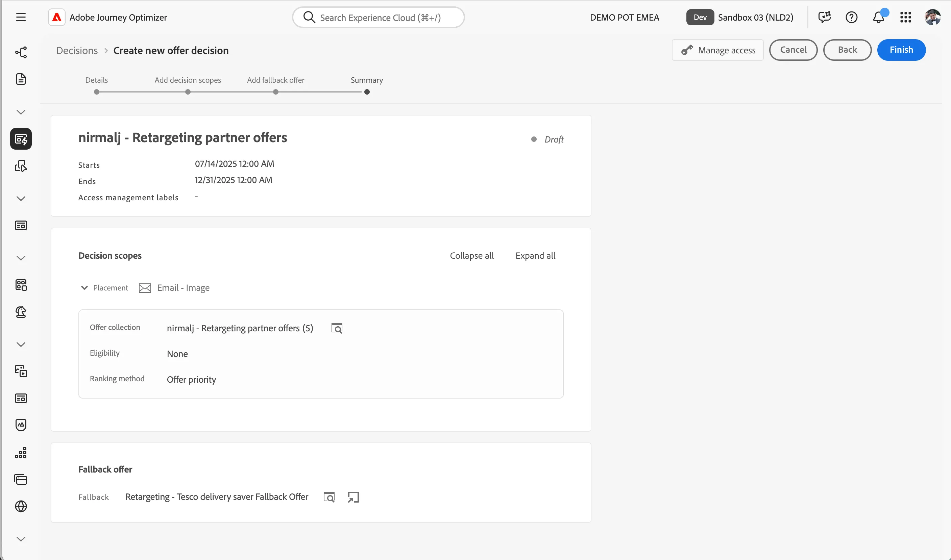Focus the Search Experience Cloud field
The height and width of the screenshot is (560, 951).
(378, 17)
